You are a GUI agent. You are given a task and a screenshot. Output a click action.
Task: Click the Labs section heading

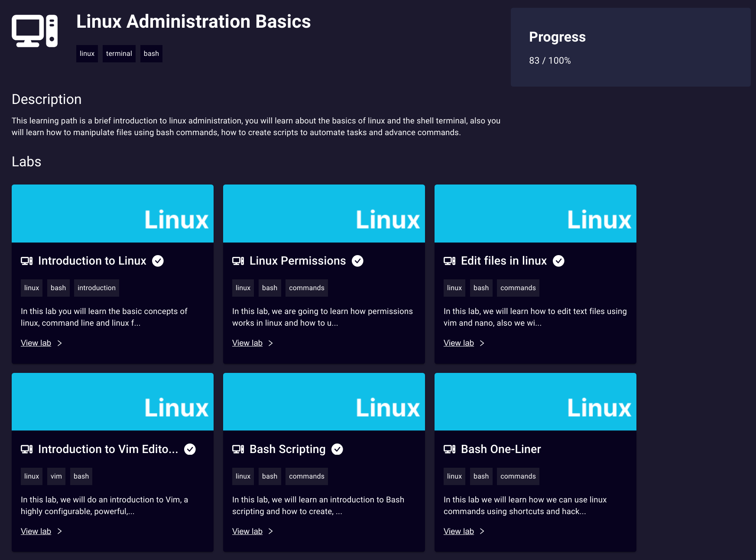click(x=26, y=162)
